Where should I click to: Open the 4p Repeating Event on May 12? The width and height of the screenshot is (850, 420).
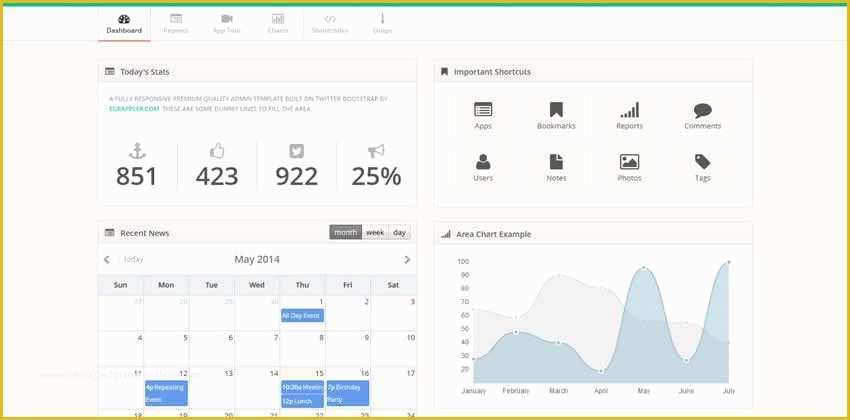pyautogui.click(x=166, y=393)
